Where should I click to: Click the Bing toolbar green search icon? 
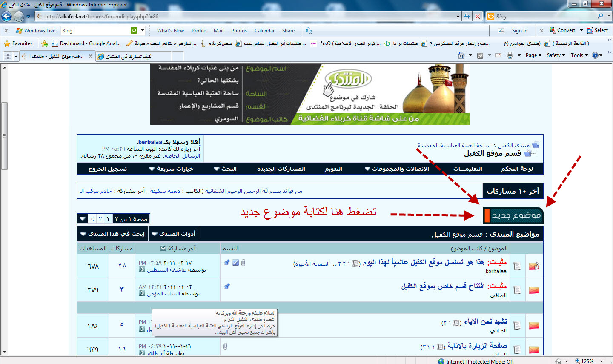click(134, 31)
